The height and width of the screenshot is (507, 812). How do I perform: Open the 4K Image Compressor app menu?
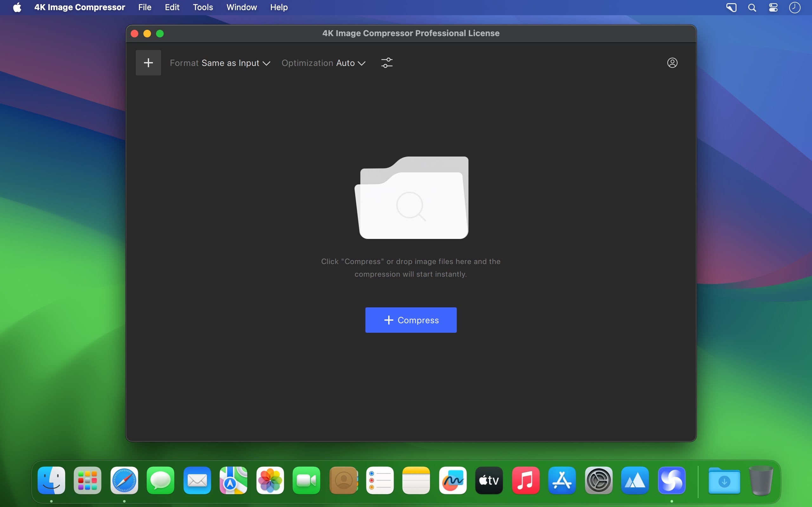click(80, 7)
